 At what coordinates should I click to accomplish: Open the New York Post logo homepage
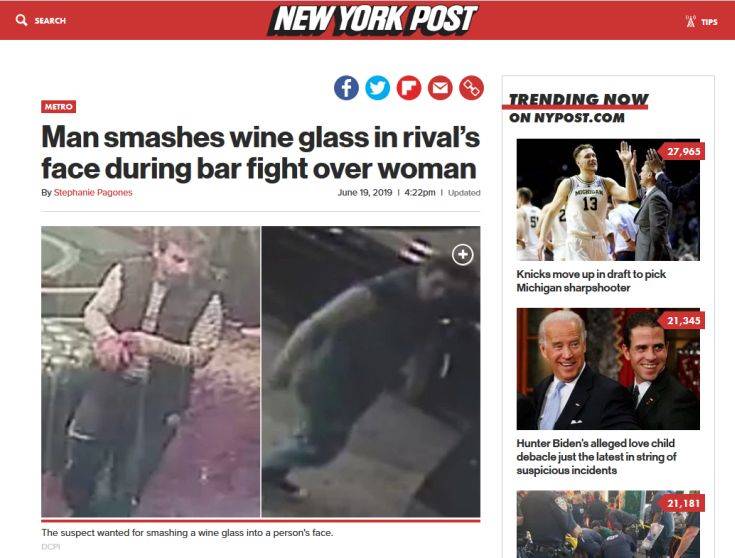coord(373,20)
